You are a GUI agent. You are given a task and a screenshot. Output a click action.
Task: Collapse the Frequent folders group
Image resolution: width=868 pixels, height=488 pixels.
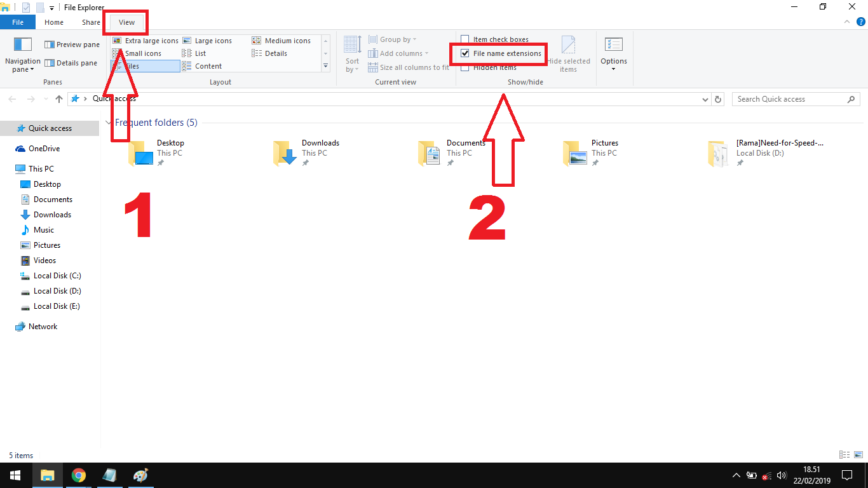107,123
